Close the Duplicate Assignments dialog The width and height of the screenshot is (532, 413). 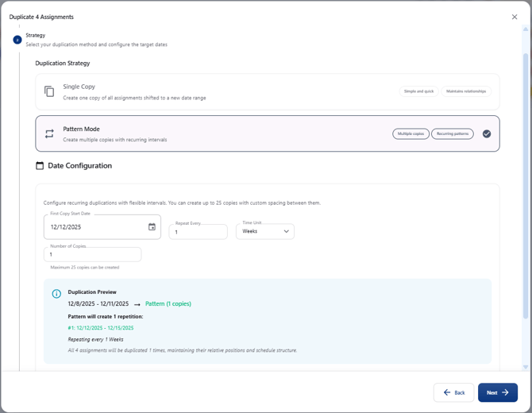pos(515,17)
